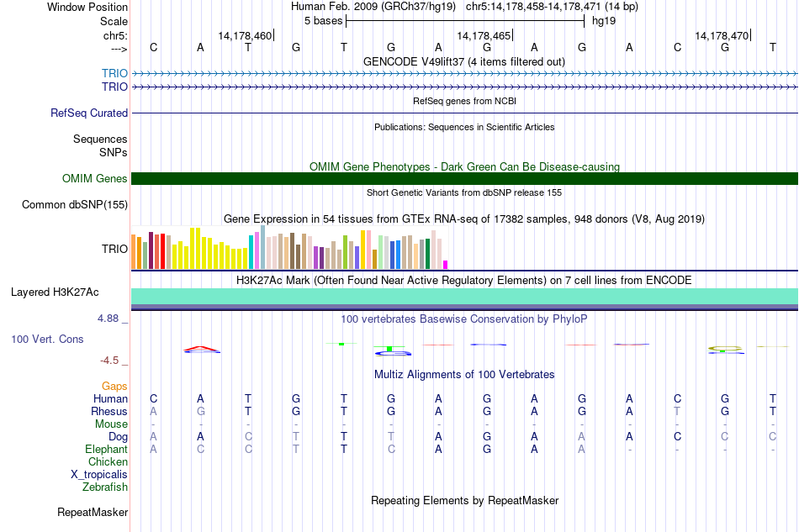Click the magenta bar in GTEx chart
The height and width of the screenshot is (532, 799).
pos(446,265)
